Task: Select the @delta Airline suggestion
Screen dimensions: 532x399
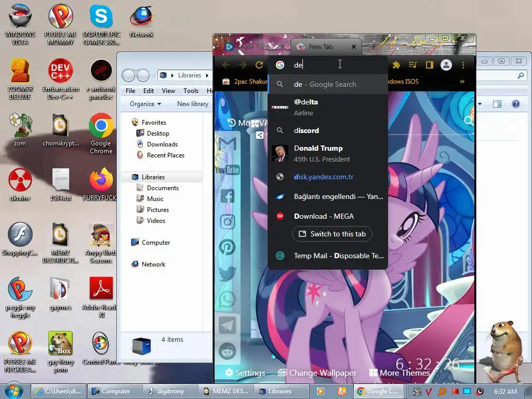Action: [328, 107]
